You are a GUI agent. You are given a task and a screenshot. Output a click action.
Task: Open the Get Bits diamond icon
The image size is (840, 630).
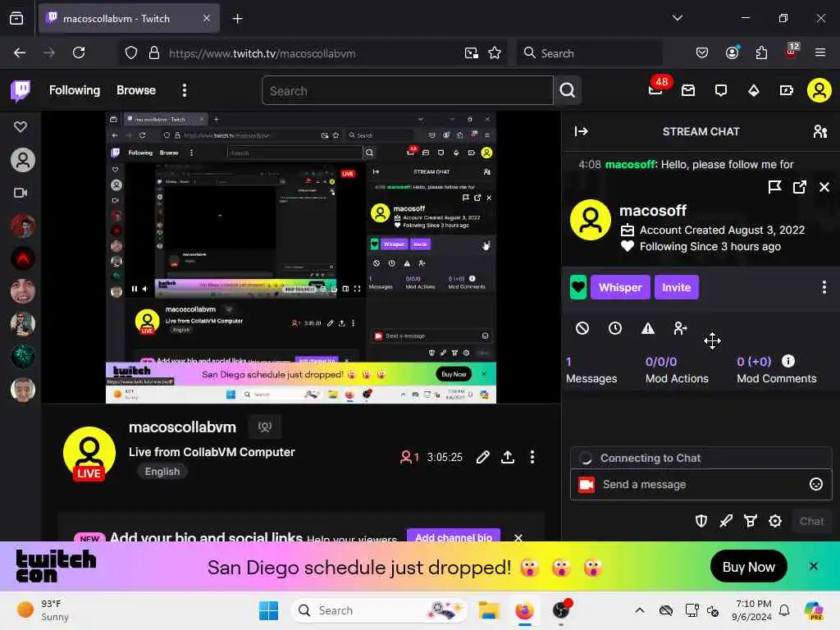(x=754, y=90)
